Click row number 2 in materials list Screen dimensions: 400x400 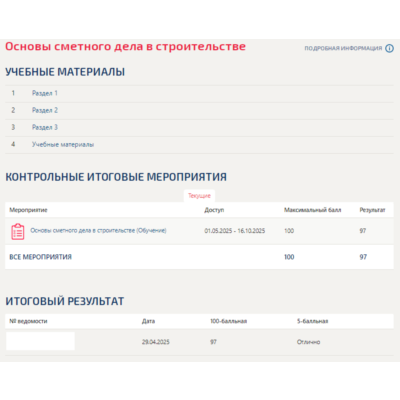tap(13, 110)
